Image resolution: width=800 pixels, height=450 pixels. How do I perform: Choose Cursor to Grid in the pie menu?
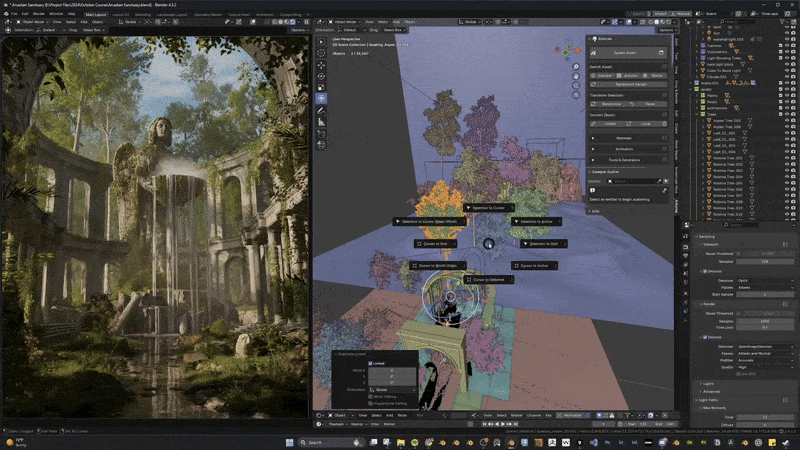click(x=435, y=243)
